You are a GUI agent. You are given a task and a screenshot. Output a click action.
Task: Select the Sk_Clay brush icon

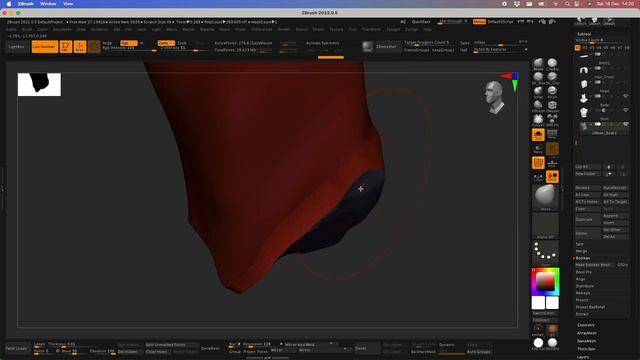click(552, 78)
